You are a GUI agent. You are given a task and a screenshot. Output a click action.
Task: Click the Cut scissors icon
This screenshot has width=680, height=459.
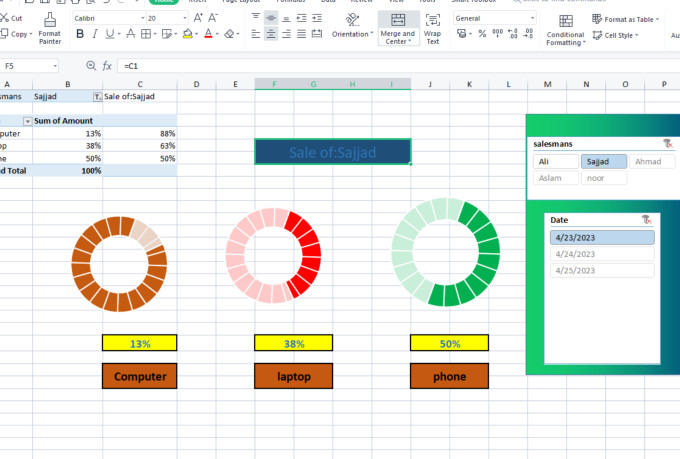[5, 18]
